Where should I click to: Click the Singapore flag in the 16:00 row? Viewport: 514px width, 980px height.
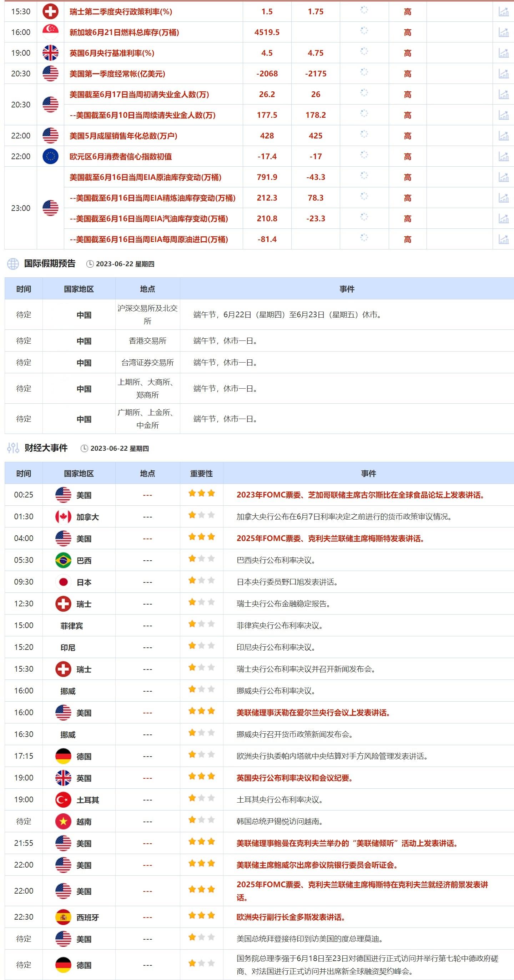coord(50,32)
